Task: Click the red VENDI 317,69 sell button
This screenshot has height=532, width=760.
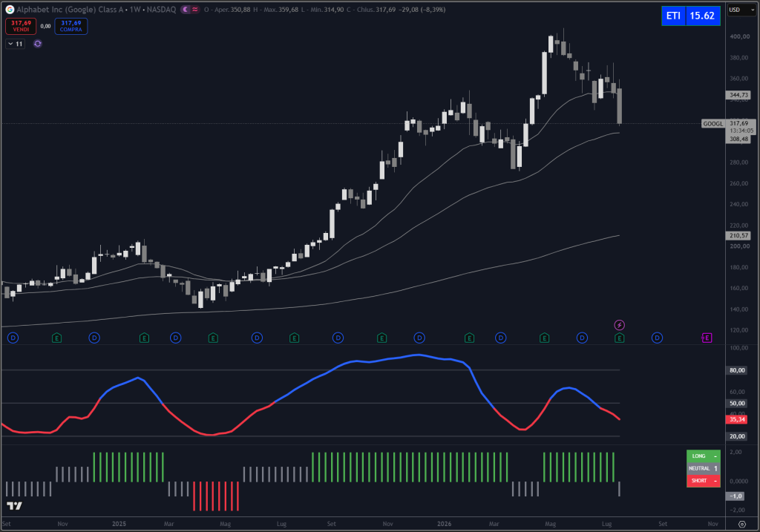Action: (x=21, y=26)
